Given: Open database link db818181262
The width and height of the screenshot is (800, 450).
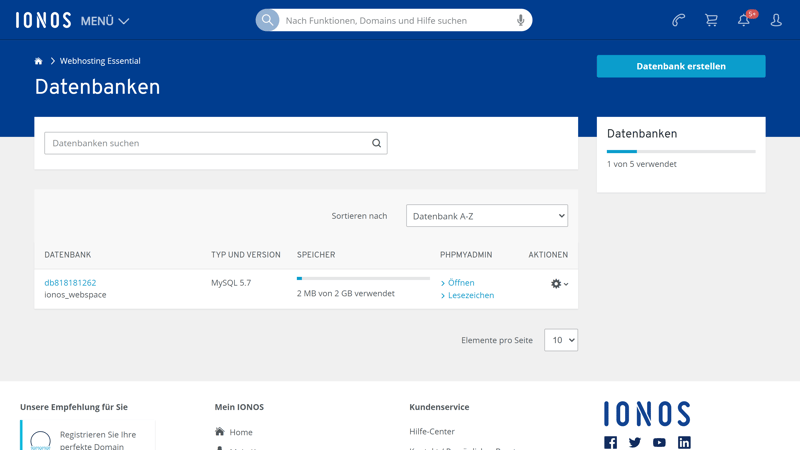Looking at the screenshot, I should coord(70,283).
